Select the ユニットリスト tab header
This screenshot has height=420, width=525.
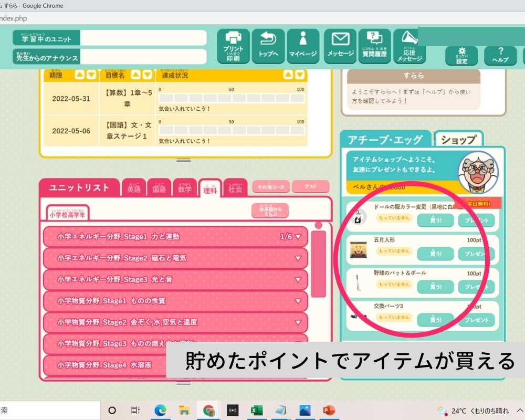79,187
